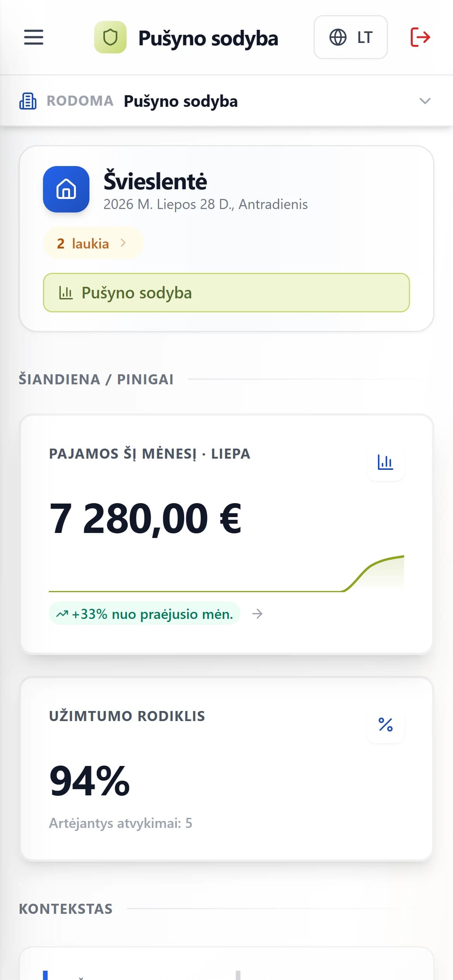453x980 pixels.
Task: Open the LT language dropdown
Action: 351,37
